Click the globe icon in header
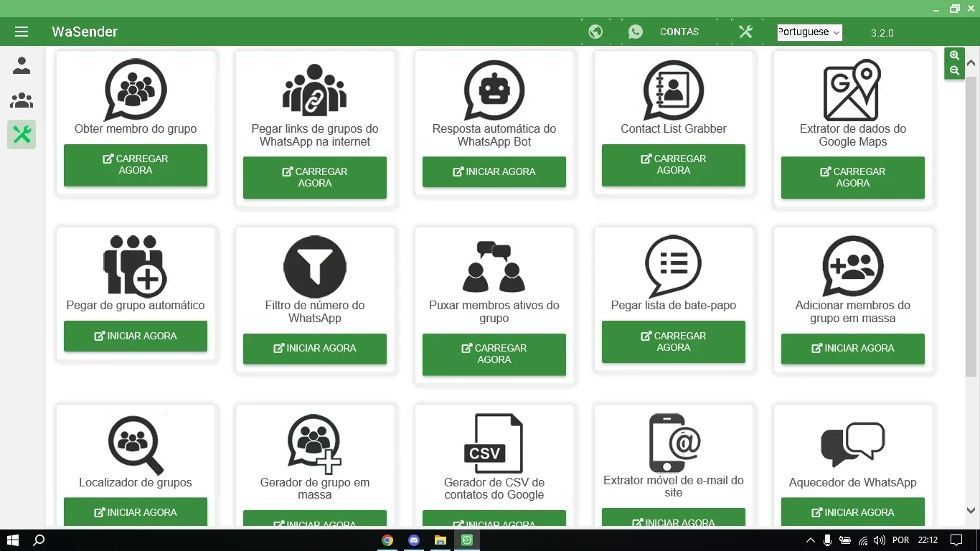The height and width of the screenshot is (551, 980). tap(595, 32)
